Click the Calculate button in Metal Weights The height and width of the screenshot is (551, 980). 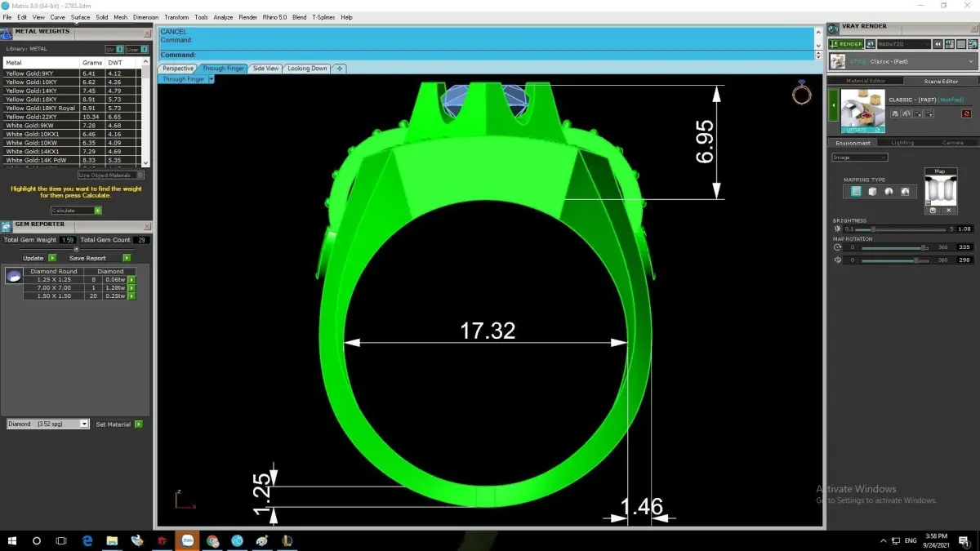(x=76, y=211)
